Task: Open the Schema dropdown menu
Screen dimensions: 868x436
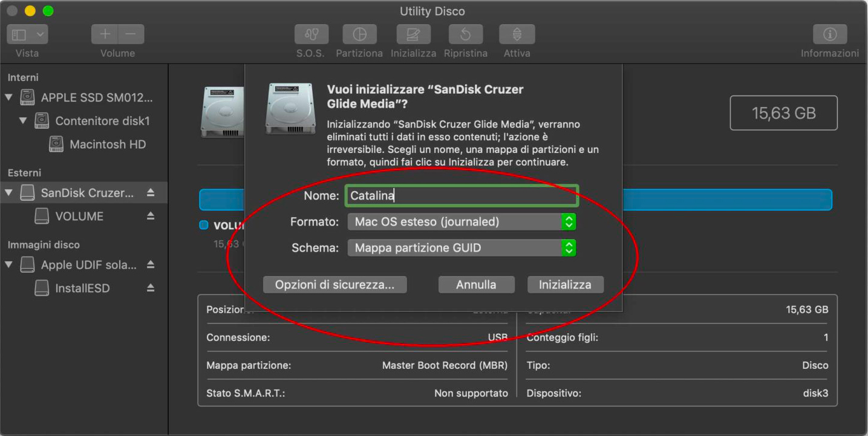Action: pos(462,247)
